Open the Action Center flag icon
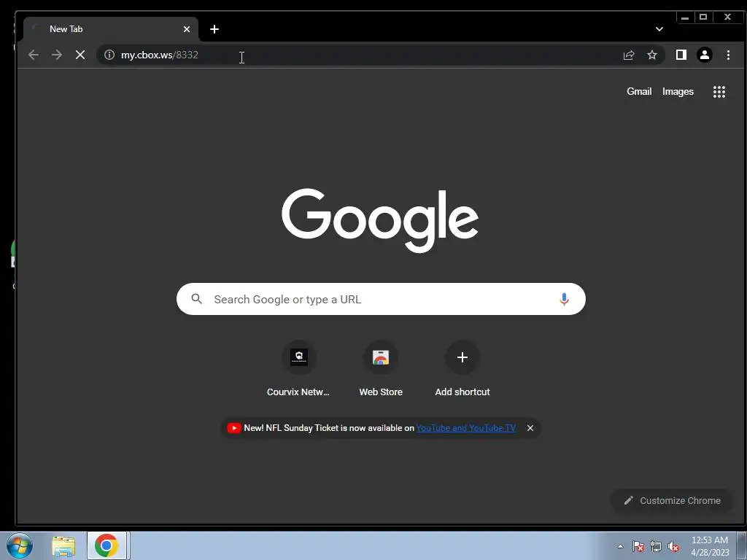This screenshot has width=747, height=560. (x=638, y=546)
